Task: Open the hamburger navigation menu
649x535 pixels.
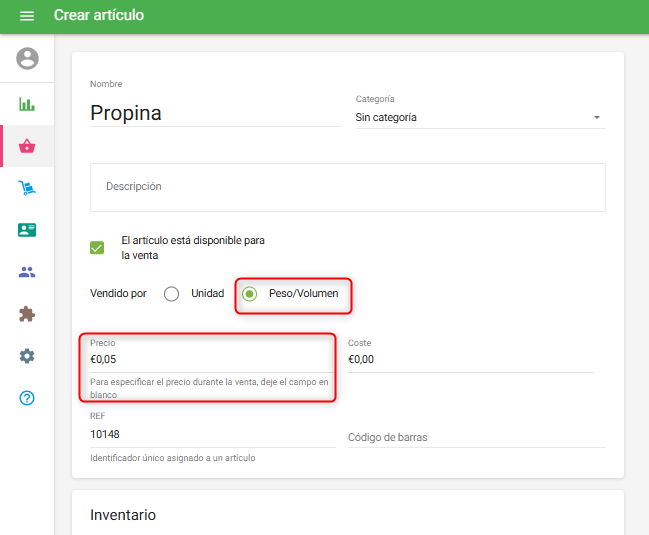Action: point(27,16)
